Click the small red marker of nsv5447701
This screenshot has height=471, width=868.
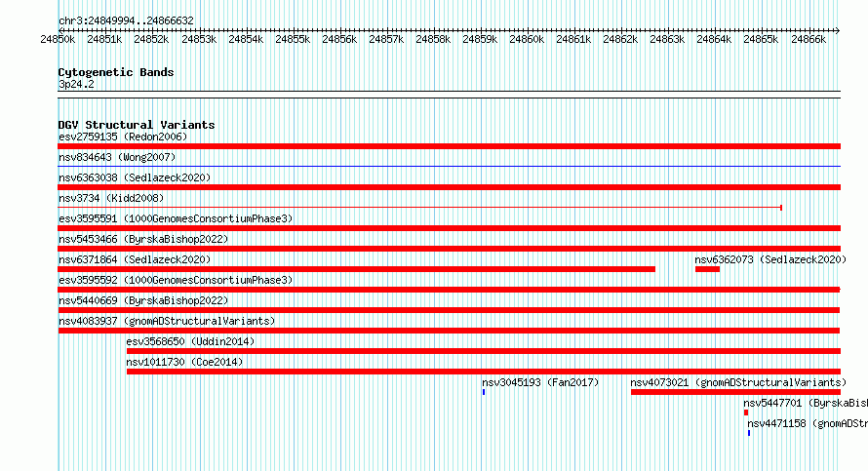[746, 412]
